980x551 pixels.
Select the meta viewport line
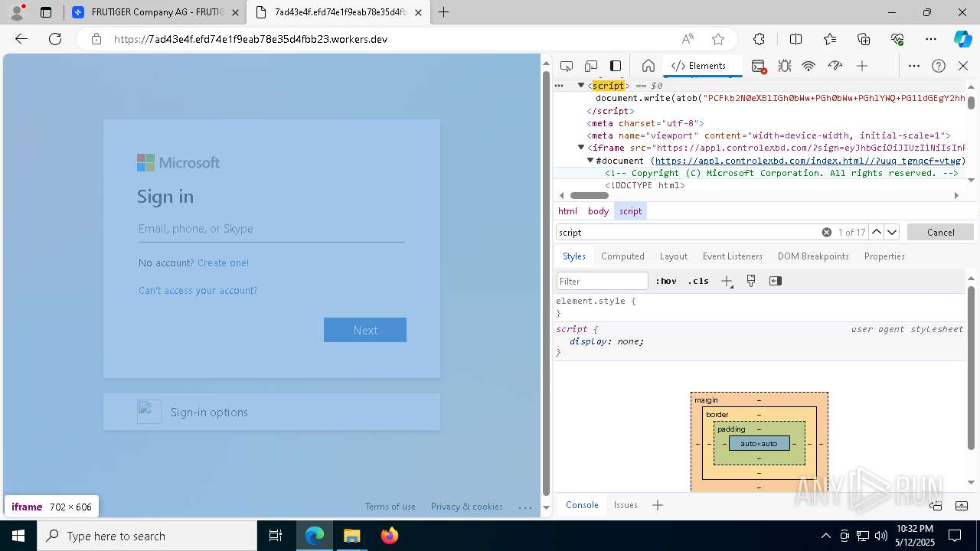coord(768,135)
